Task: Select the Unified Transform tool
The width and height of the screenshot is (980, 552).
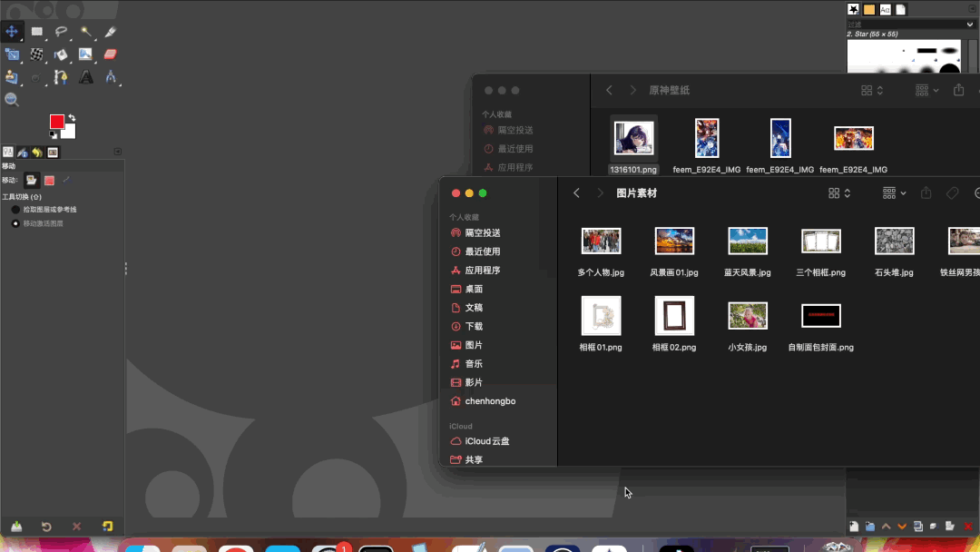Action: click(x=12, y=54)
